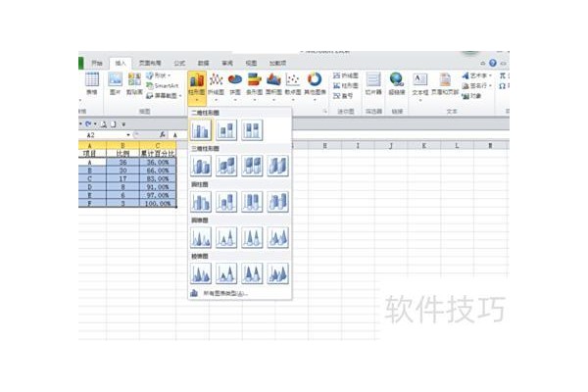This screenshot has height=392, width=588.
Task: Open the Add-Ins tab
Action: tap(278, 63)
